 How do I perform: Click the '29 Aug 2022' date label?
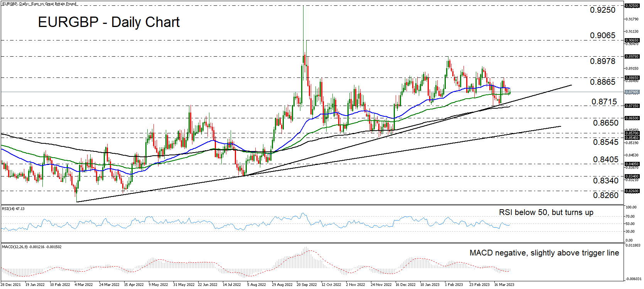pos(282,285)
